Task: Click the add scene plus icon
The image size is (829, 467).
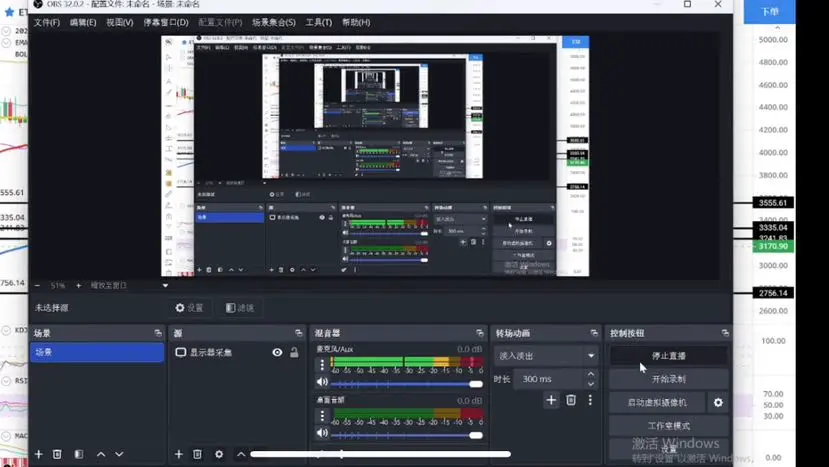Action: tap(39, 454)
